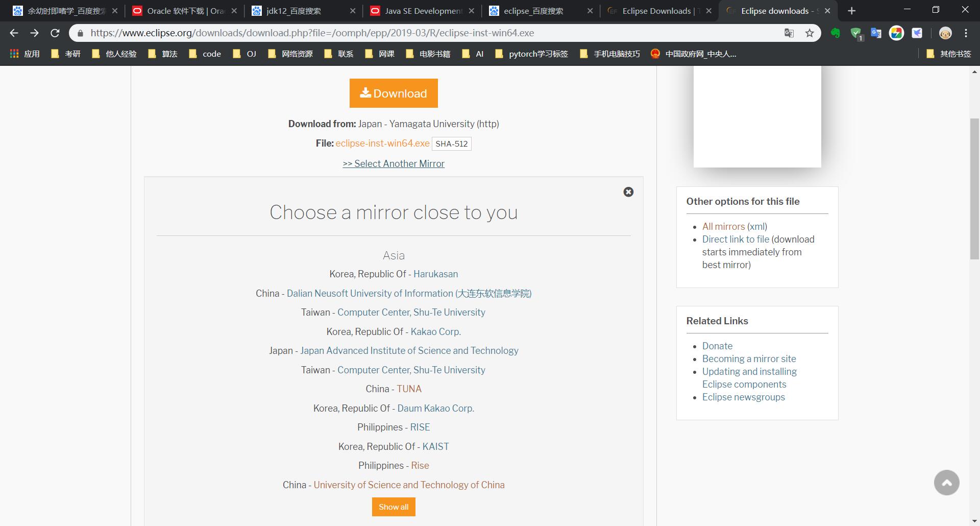Bookmark this page with star icon
The image size is (980, 526).
point(810,33)
